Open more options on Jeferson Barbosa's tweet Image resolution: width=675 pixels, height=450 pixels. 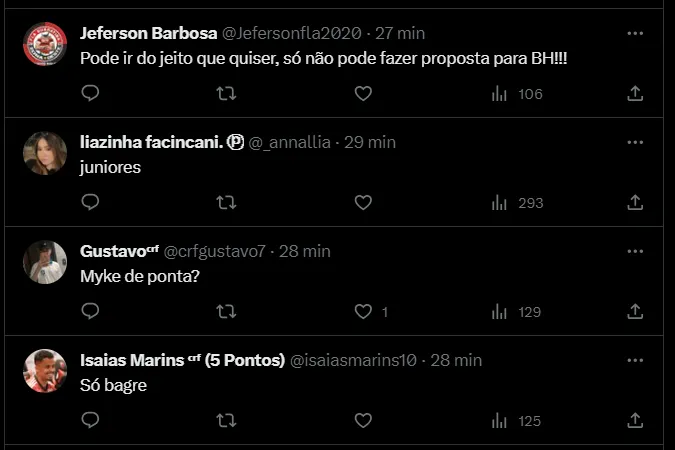634,33
